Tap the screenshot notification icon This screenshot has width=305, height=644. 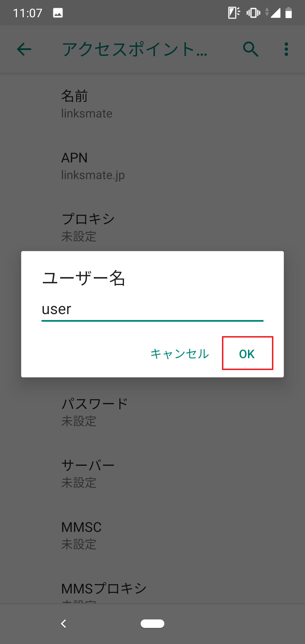pyautogui.click(x=58, y=12)
